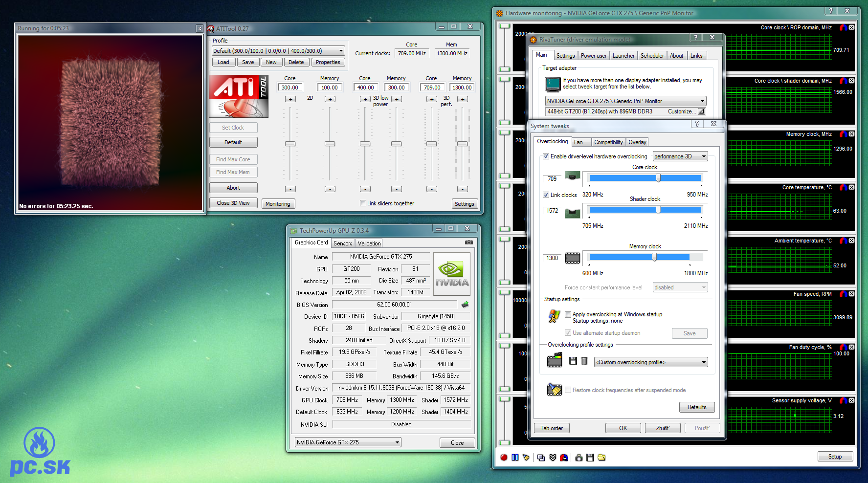Click the double chevron down icon in monitoring toolbar
The image size is (868, 483).
(x=553, y=458)
